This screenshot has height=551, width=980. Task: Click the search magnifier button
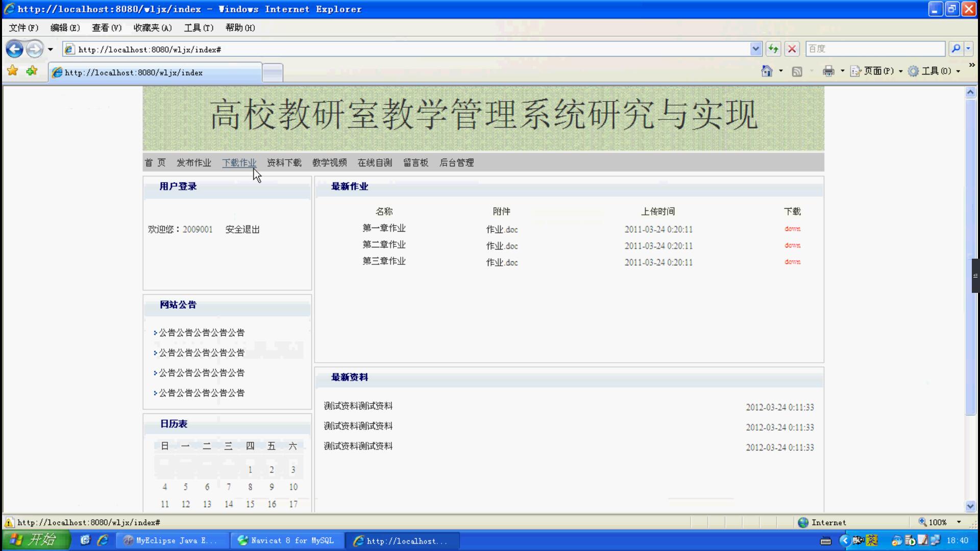coord(955,49)
